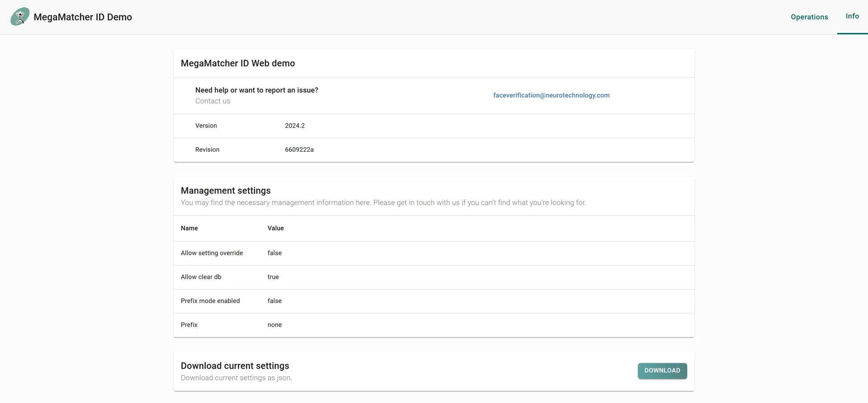Click the Version label
Screen dimensions: 868x403
pos(206,126)
